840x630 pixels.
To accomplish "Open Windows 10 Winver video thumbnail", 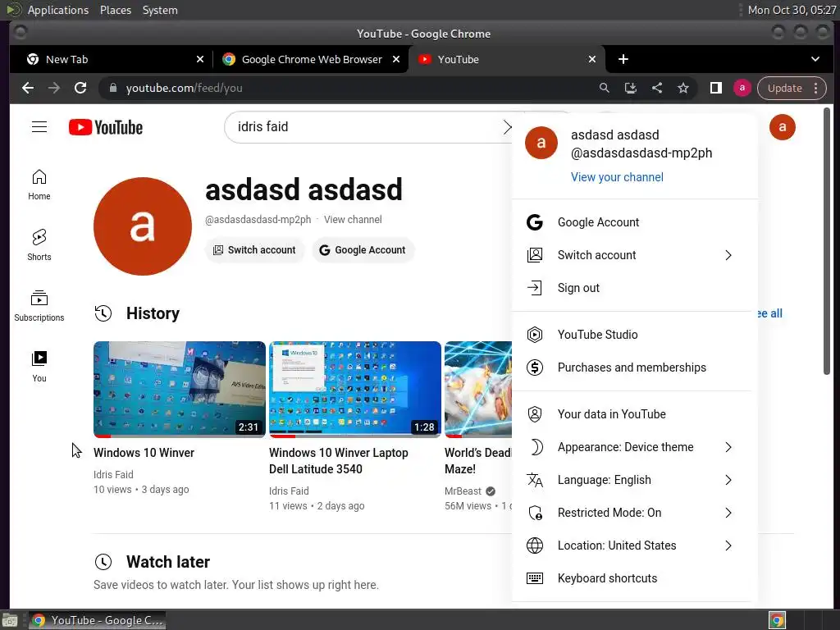I will pyautogui.click(x=180, y=390).
